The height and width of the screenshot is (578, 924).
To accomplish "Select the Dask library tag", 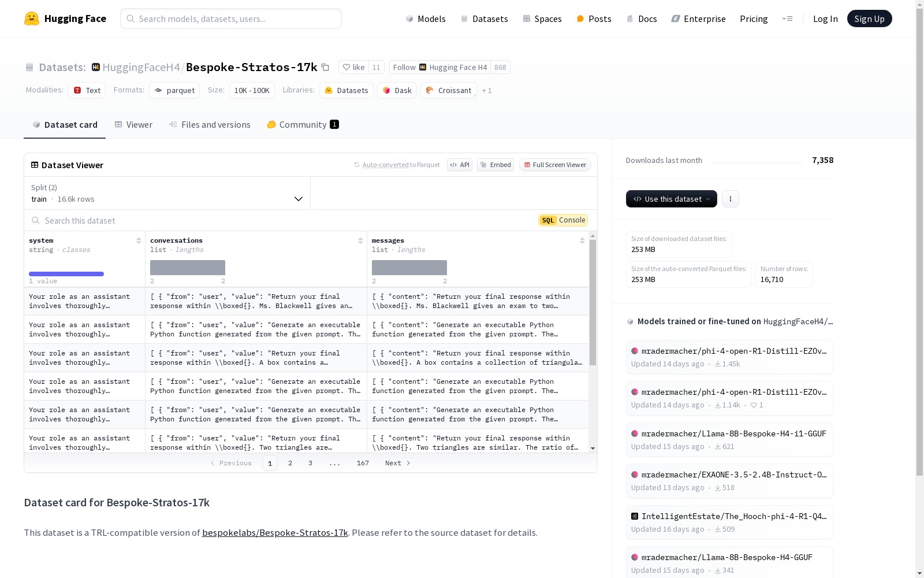I will (397, 90).
